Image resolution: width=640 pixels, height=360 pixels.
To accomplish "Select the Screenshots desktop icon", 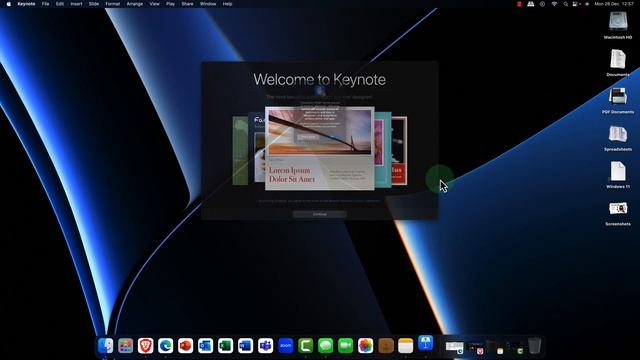I will [x=618, y=212].
